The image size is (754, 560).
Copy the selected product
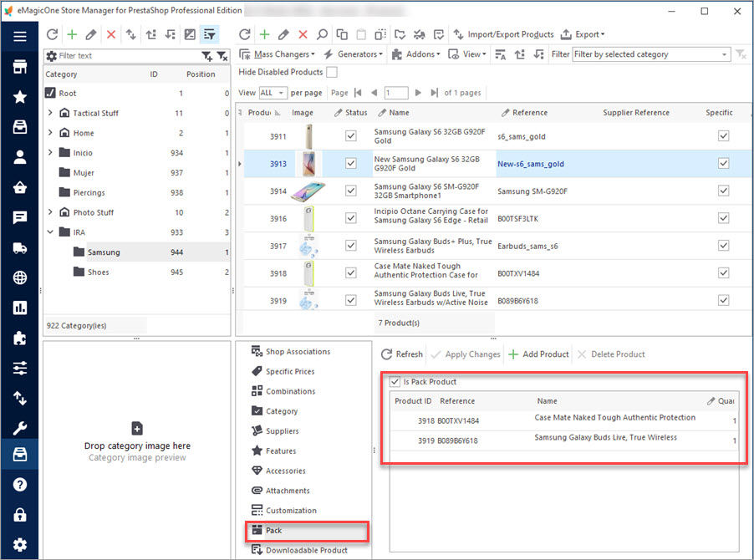(x=342, y=34)
